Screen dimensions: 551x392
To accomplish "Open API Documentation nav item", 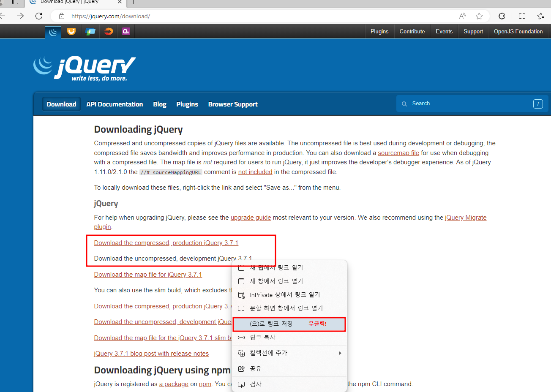I will point(115,104).
